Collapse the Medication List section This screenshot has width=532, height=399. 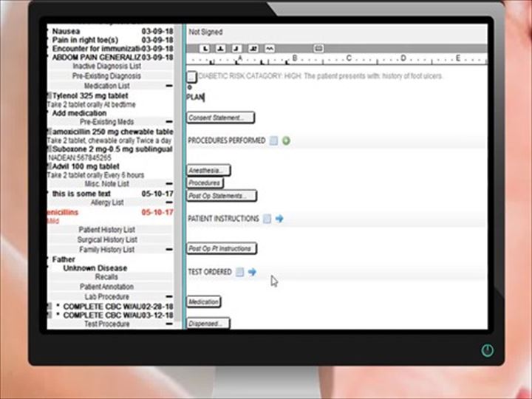[x=169, y=86]
